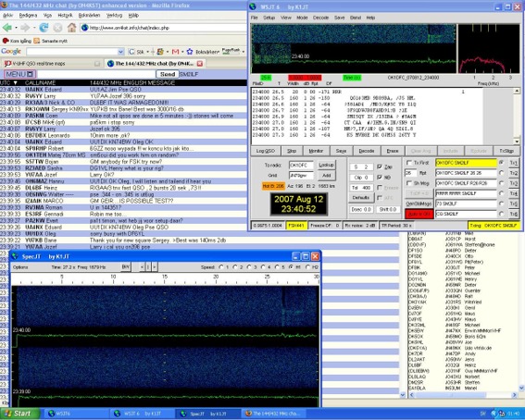Toggle the Zap checkbox in WSJT
The image size is (525, 420).
pyautogui.click(x=380, y=167)
